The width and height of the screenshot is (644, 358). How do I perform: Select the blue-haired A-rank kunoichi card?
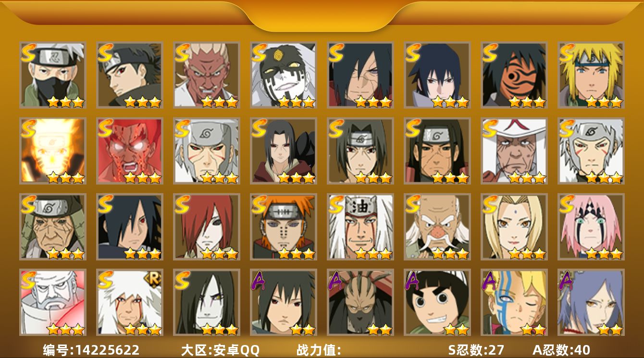[x=591, y=302]
